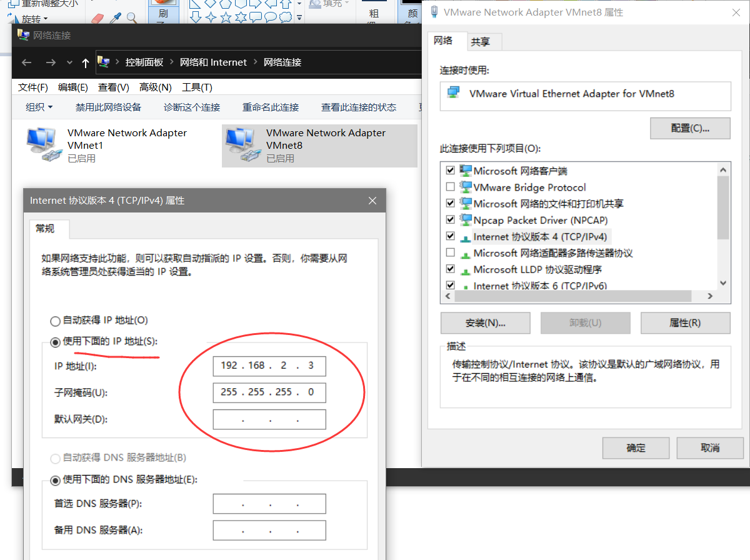Choose the five-point star shape
The height and width of the screenshot is (560, 750).
pos(226,17)
